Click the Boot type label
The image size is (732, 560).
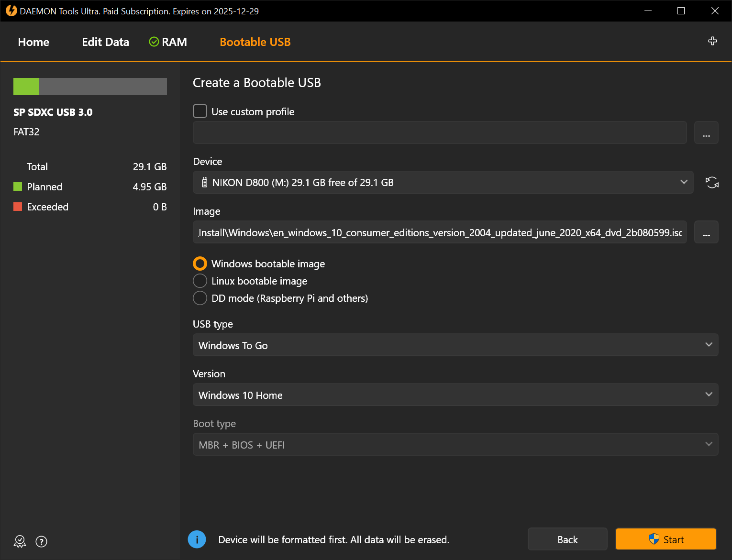point(214,424)
